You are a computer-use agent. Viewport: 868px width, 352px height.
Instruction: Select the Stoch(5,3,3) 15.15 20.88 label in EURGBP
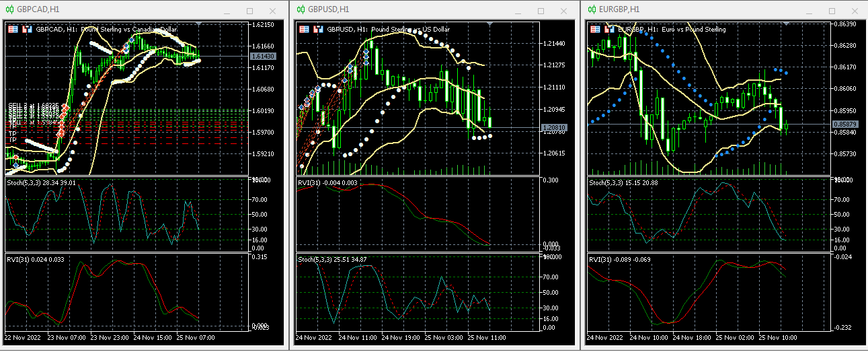[624, 182]
